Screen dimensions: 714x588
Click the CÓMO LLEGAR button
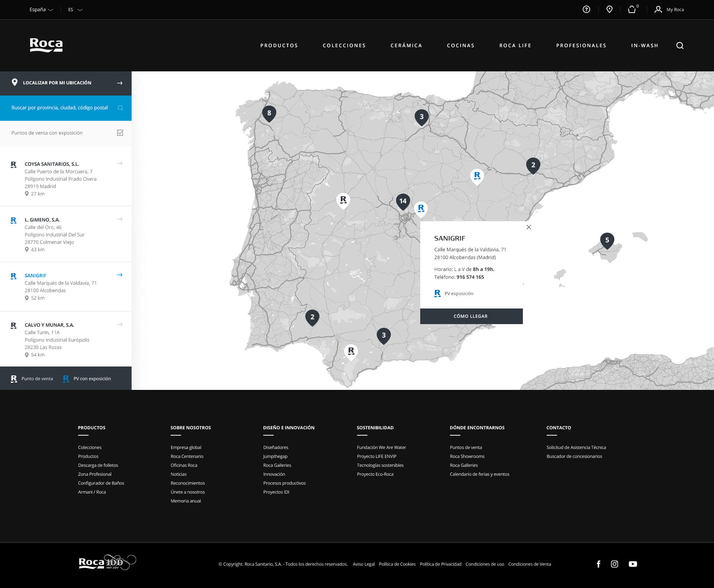[471, 316]
